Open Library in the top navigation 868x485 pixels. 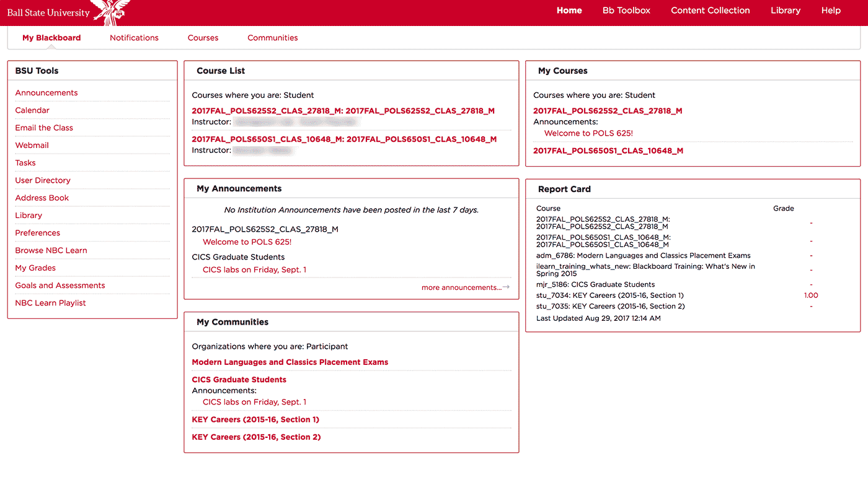(786, 11)
